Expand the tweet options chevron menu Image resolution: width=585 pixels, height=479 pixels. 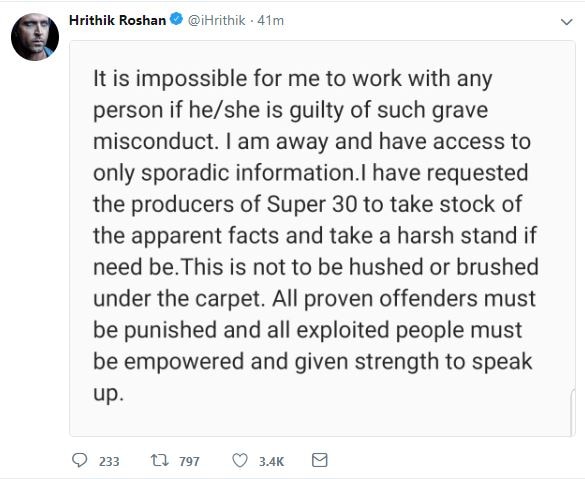[566, 22]
